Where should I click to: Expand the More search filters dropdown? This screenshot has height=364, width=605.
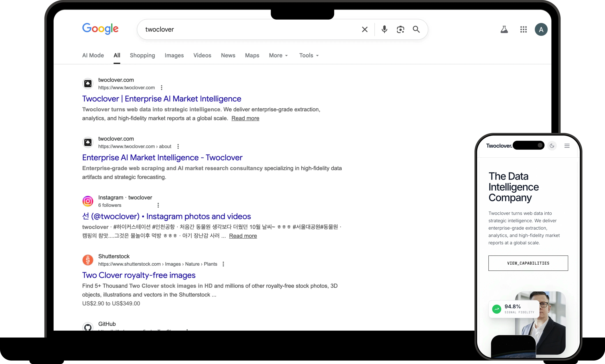(x=278, y=55)
